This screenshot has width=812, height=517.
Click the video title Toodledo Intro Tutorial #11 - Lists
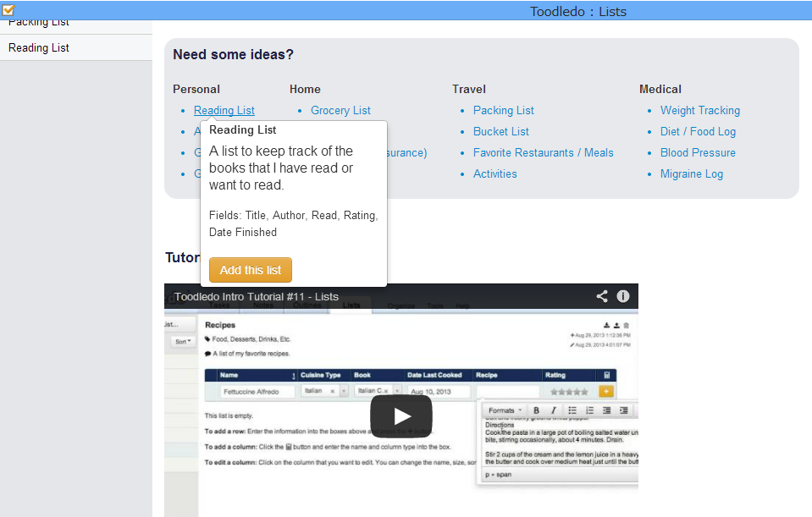point(257,296)
